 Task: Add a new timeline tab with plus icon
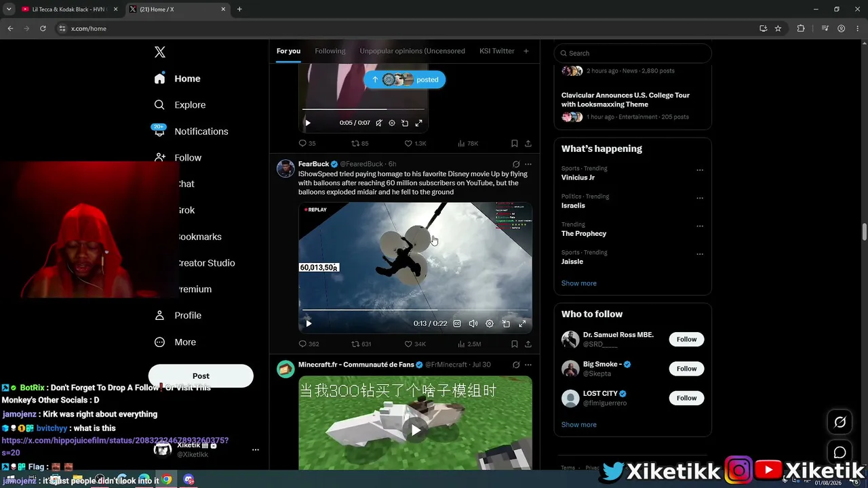coord(526,51)
